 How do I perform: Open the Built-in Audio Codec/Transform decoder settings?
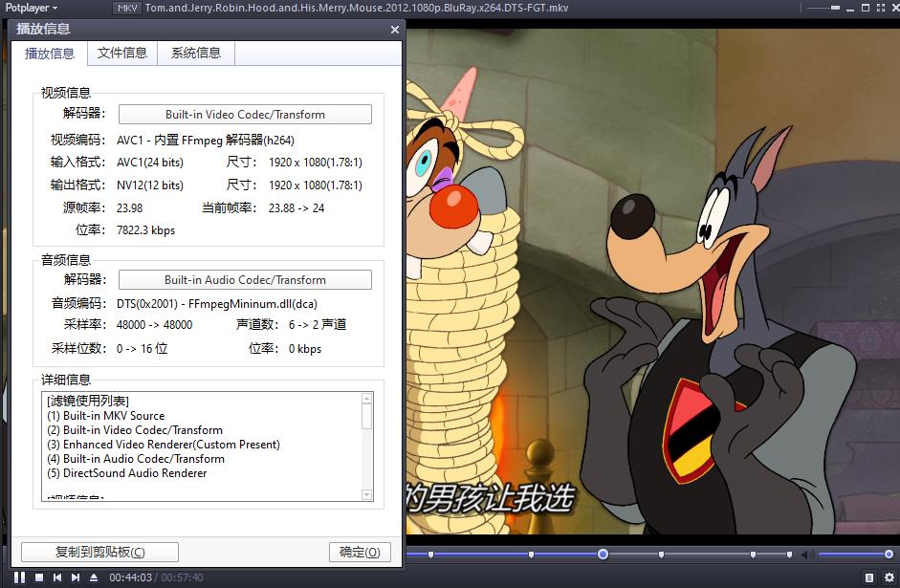(245, 280)
